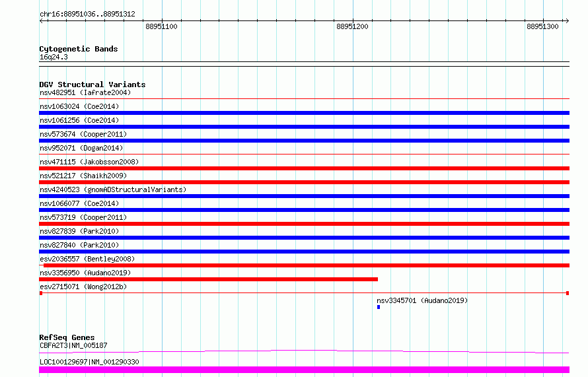Click the thin magenta CBFA2T3 intron line

[304, 351]
